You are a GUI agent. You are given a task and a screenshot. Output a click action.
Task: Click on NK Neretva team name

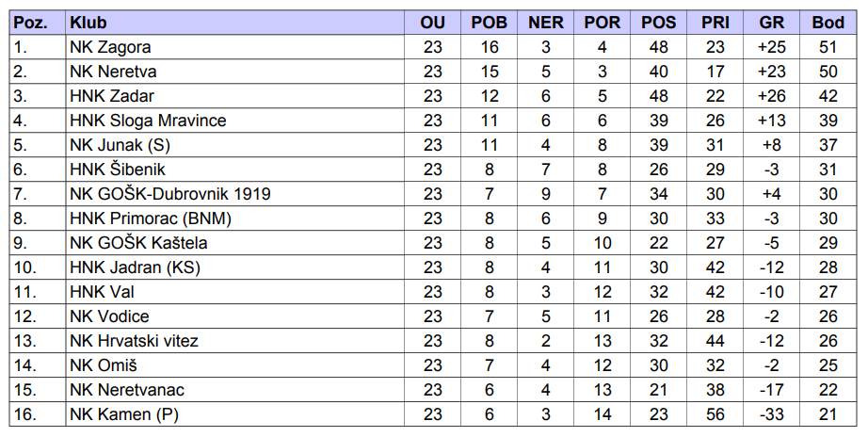click(113, 72)
